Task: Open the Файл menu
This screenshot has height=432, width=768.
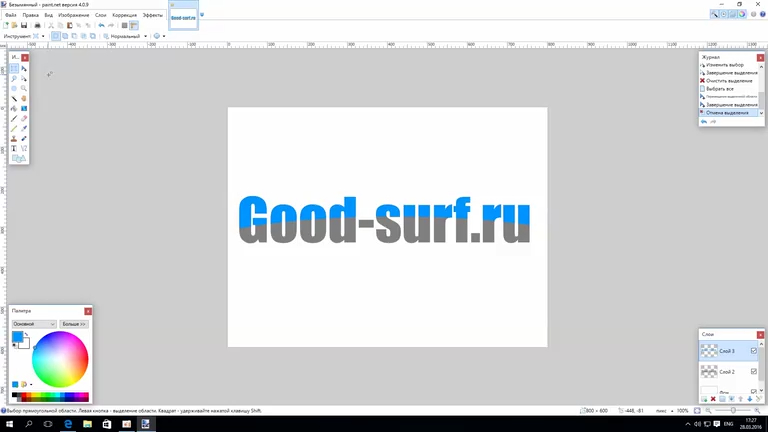Action: click(10, 15)
